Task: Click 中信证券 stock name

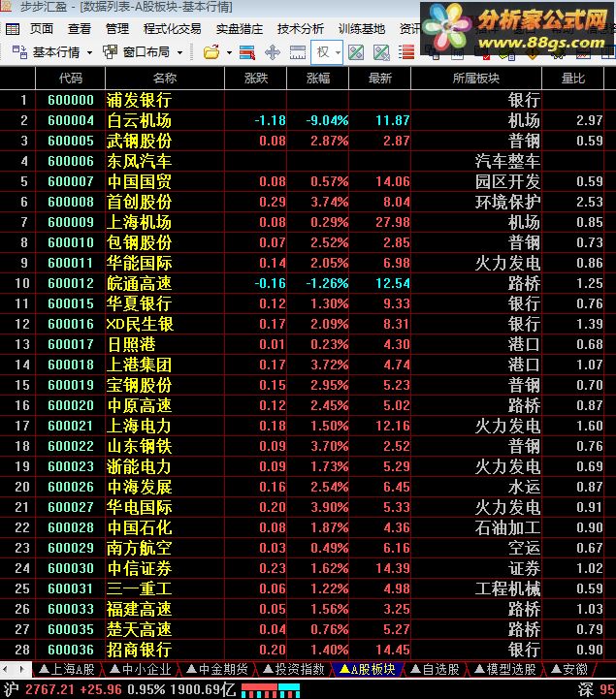Action: coord(139,568)
